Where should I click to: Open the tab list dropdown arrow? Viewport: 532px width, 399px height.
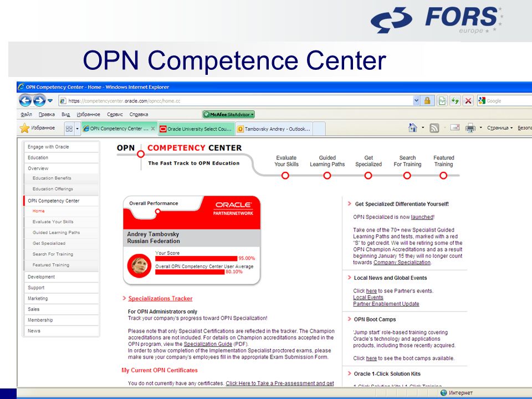[x=77, y=129]
